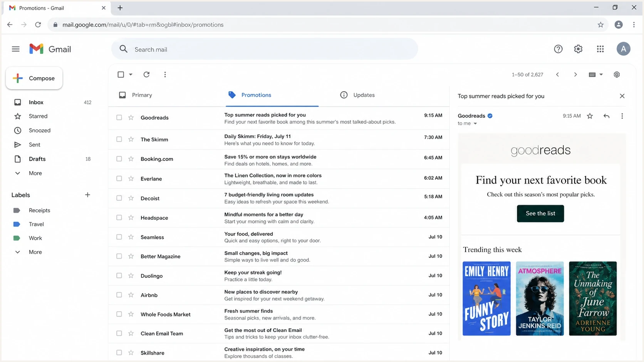
Task: Open a new browser tab
Action: pyautogui.click(x=120, y=8)
